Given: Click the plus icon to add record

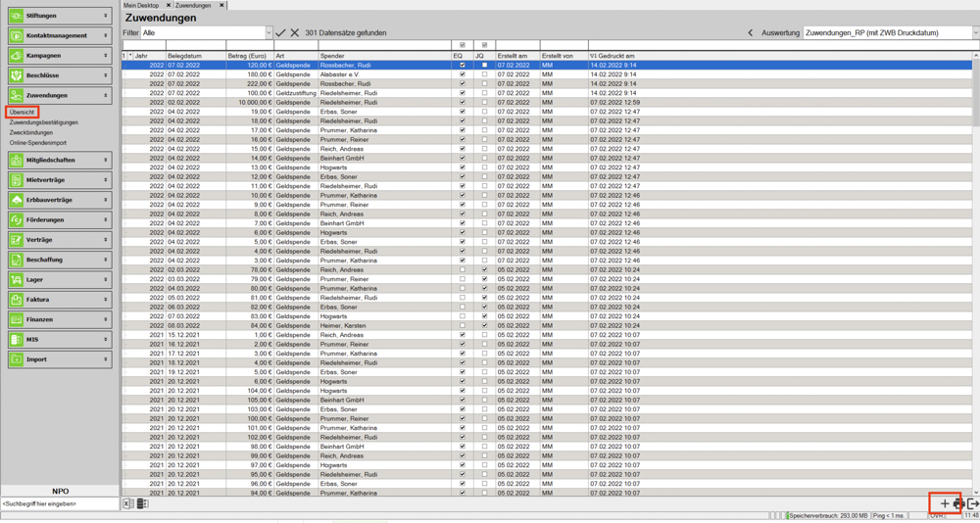Looking at the screenshot, I should click(944, 503).
